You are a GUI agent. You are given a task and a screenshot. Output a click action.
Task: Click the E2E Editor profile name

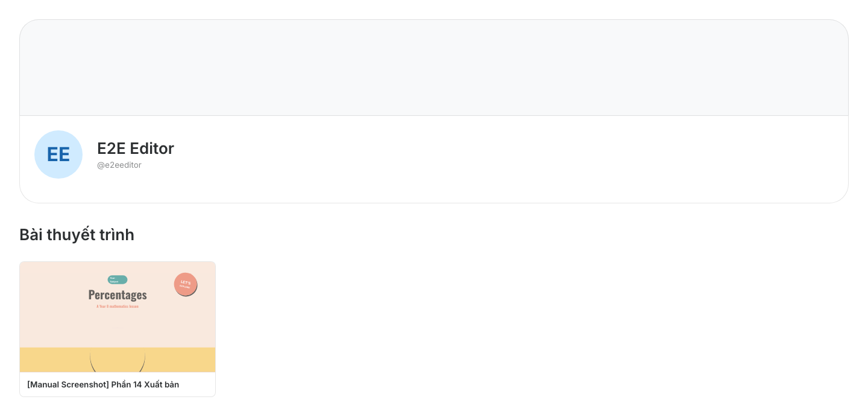pyautogui.click(x=136, y=148)
